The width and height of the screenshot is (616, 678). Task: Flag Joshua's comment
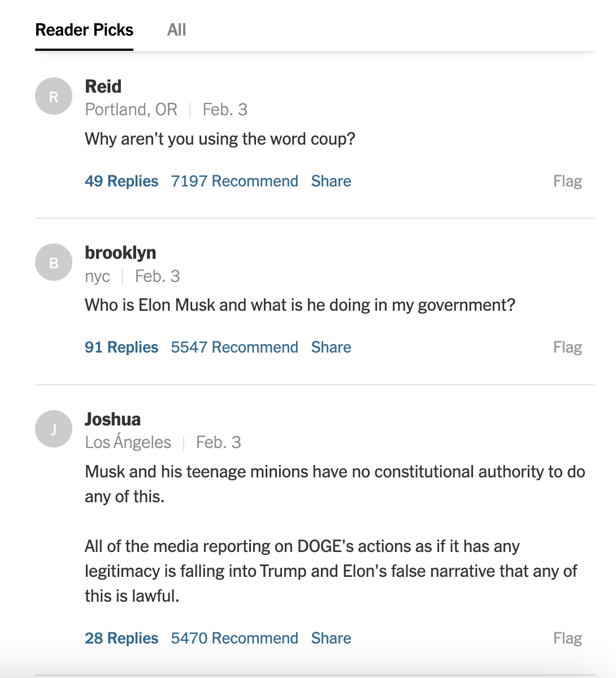[x=567, y=638]
